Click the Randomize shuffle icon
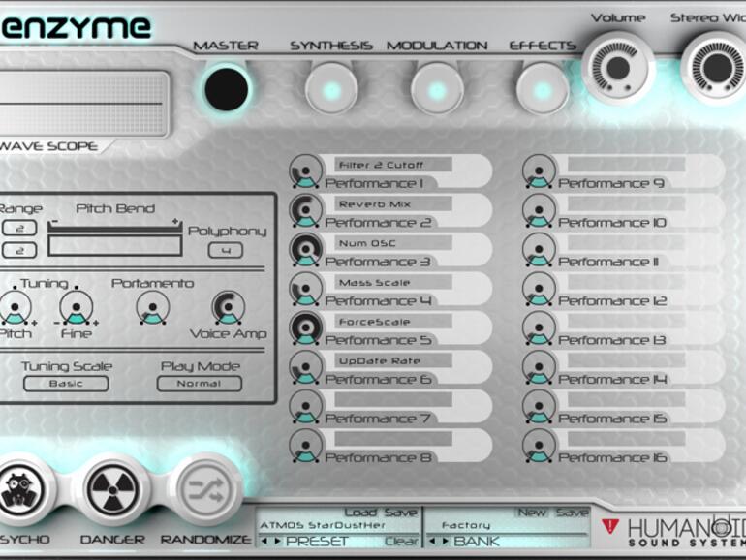746x560 pixels. click(x=205, y=489)
